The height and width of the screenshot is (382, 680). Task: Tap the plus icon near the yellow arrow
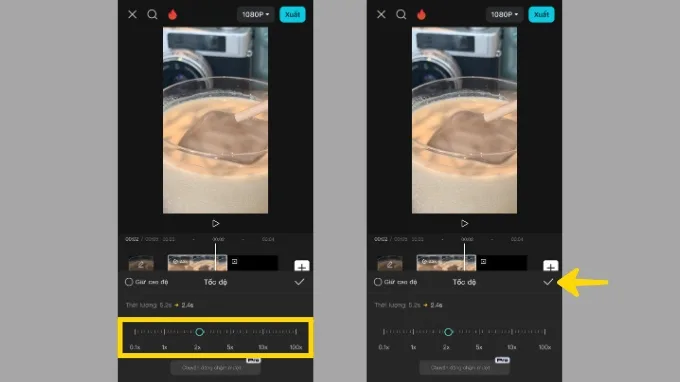click(x=550, y=266)
